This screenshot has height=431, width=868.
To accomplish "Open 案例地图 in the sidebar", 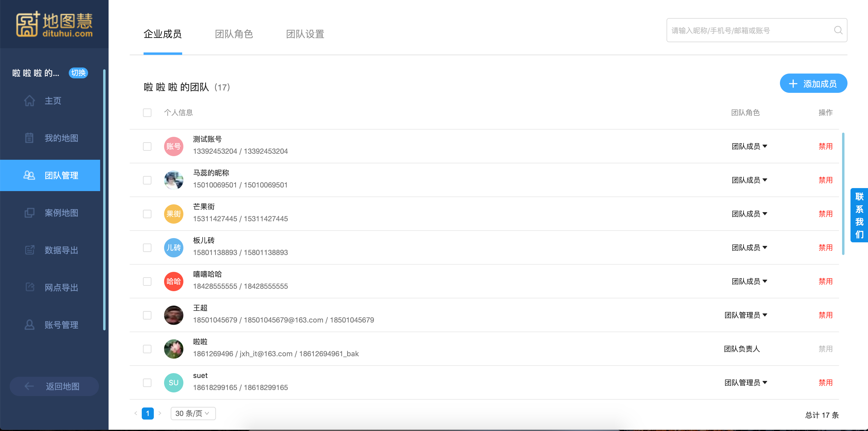I will point(50,213).
